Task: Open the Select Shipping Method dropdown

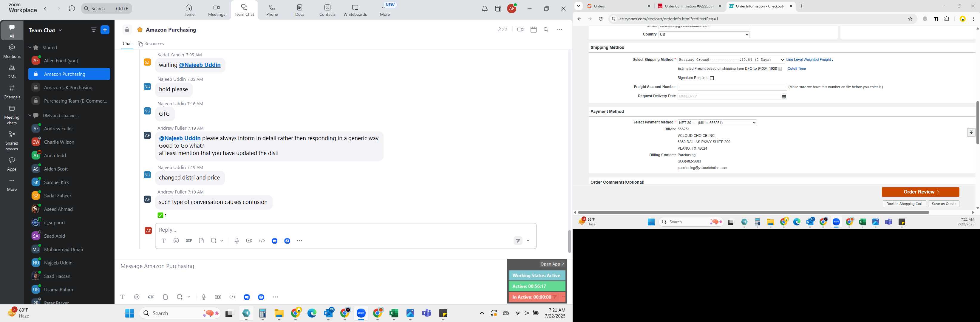Action: click(x=731, y=60)
